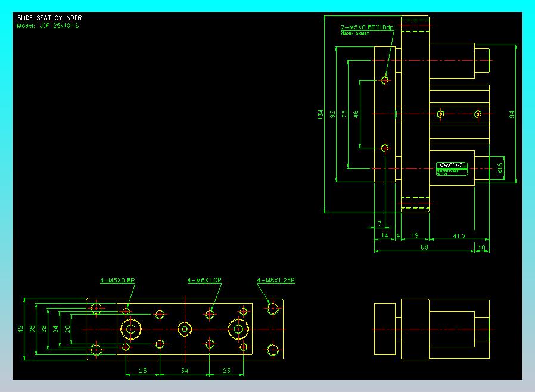This screenshot has height=392, width=535.
Task: Click the SLIDE SEAT CYLINDER title text
Action: coord(49,18)
